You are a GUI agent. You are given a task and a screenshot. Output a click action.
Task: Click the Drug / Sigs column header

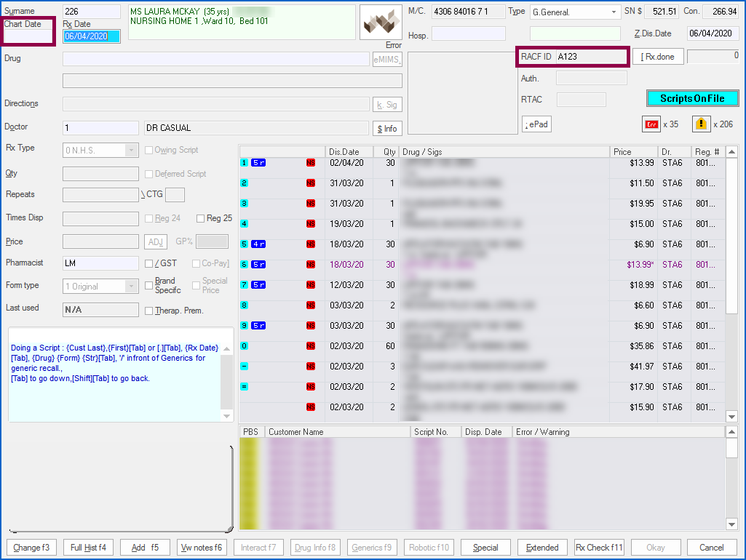(504, 152)
